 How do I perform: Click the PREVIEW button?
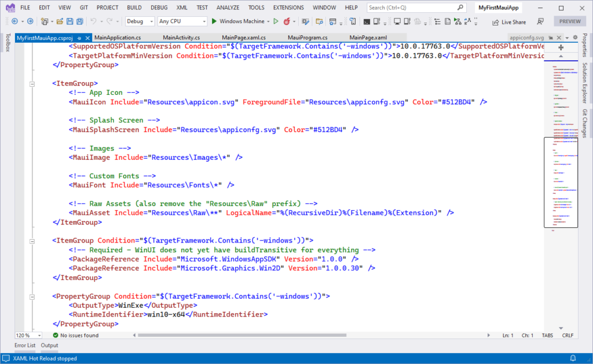570,21
